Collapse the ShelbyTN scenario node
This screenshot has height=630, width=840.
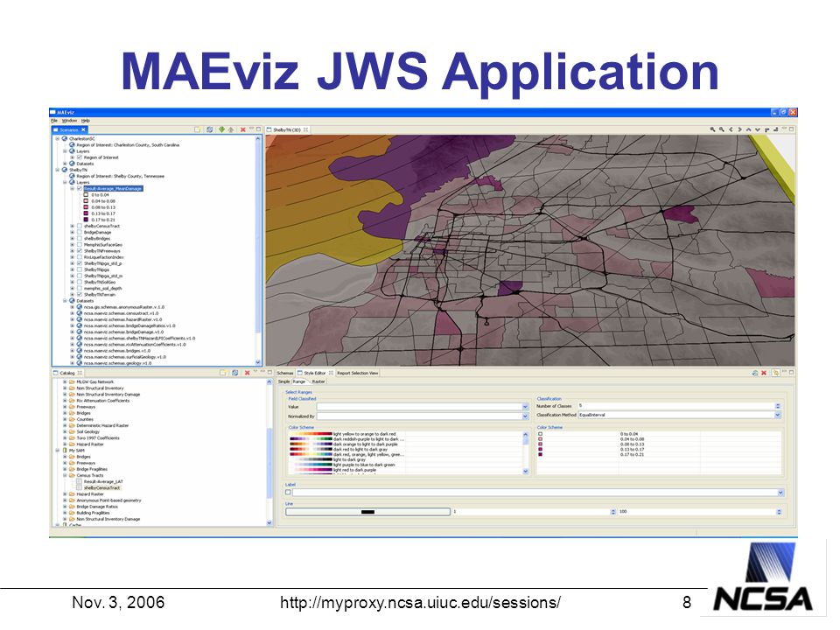coord(58,170)
